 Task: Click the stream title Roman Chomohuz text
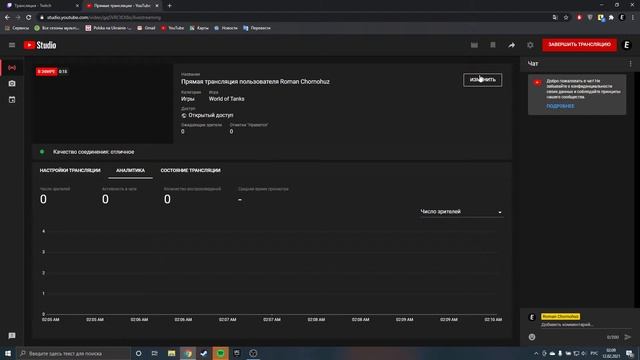point(255,82)
